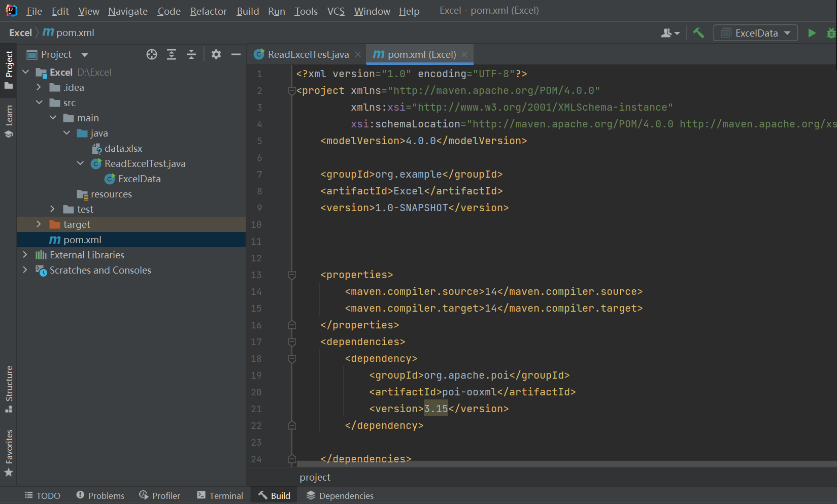Select data.xlsx in the project tree
The width and height of the screenshot is (837, 504).
coord(123,148)
